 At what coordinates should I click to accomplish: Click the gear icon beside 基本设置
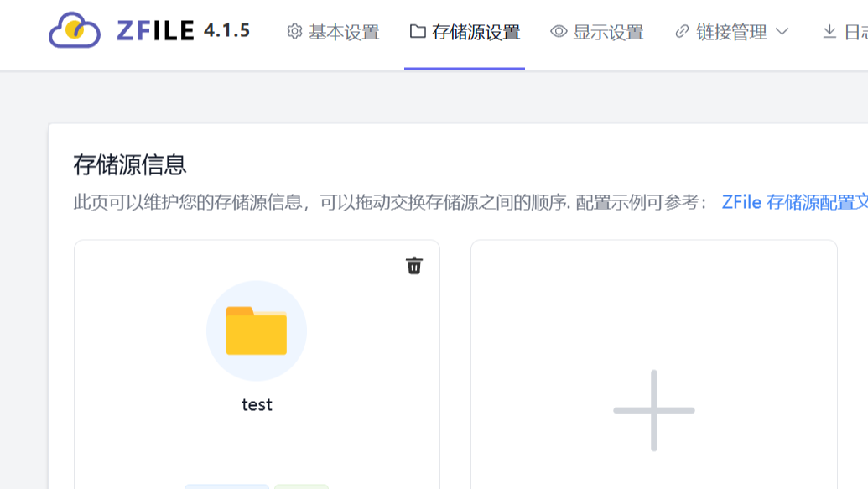(294, 30)
